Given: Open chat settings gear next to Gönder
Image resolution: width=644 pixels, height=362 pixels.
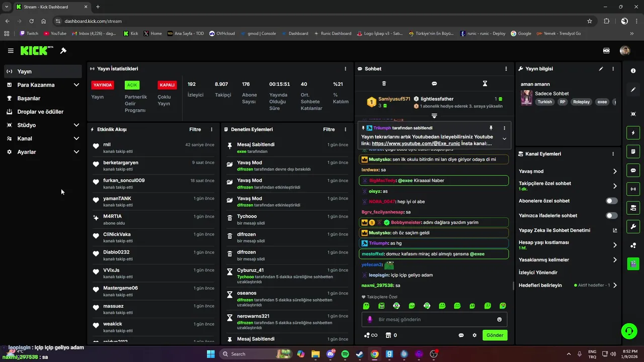Looking at the screenshot, I should [x=474, y=335].
